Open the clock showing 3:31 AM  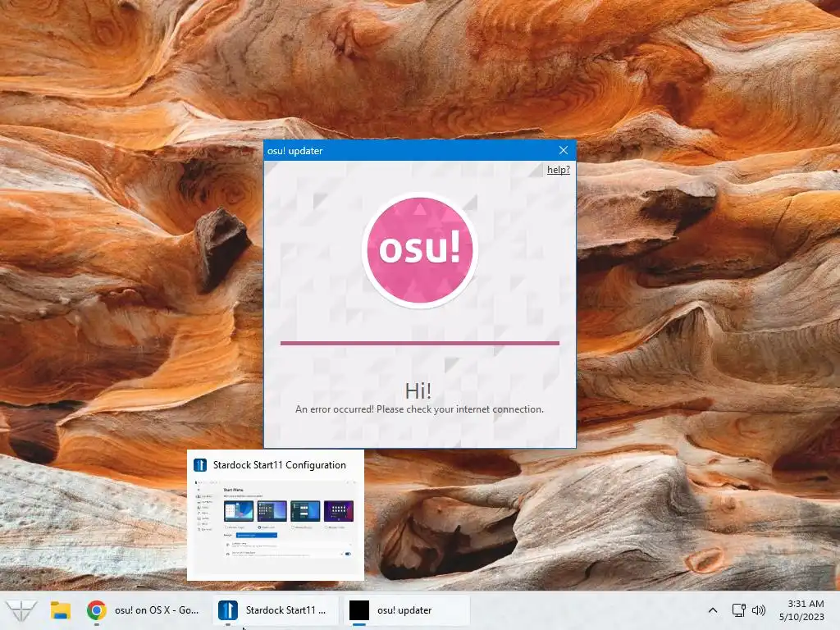[801, 610]
